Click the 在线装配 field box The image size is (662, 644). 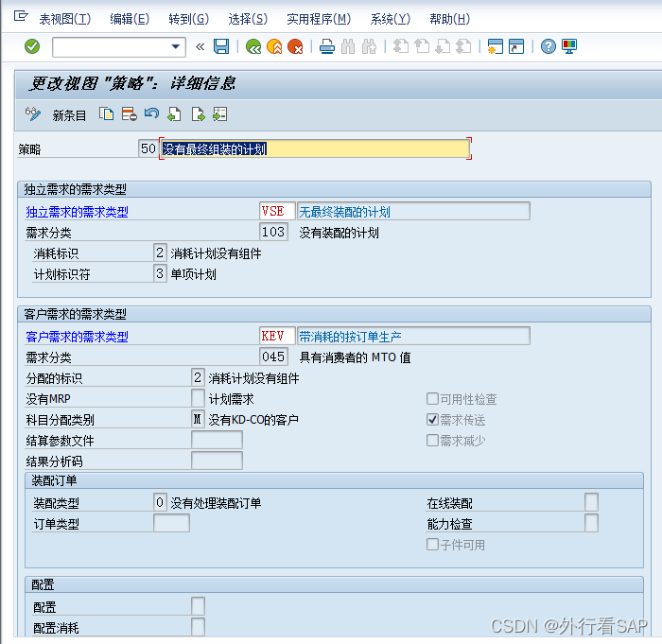(x=591, y=502)
